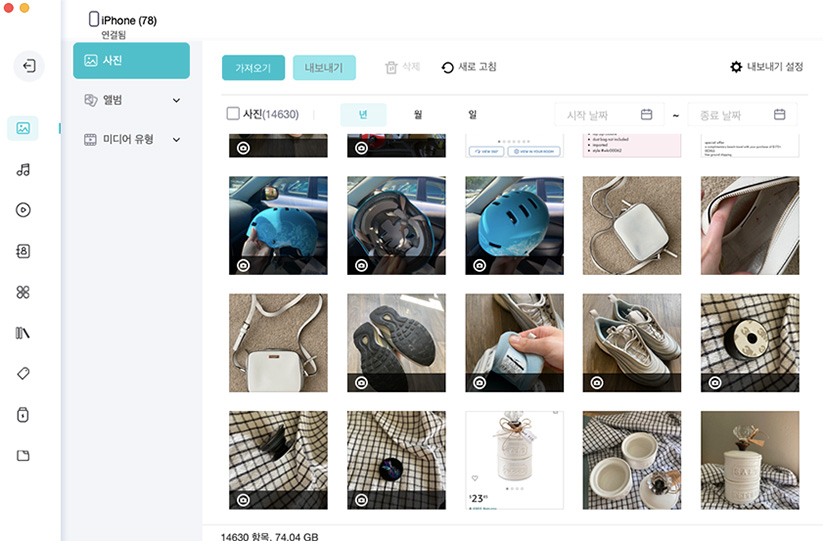Switch to the 월 view tab
The width and height of the screenshot is (823, 541).
418,114
